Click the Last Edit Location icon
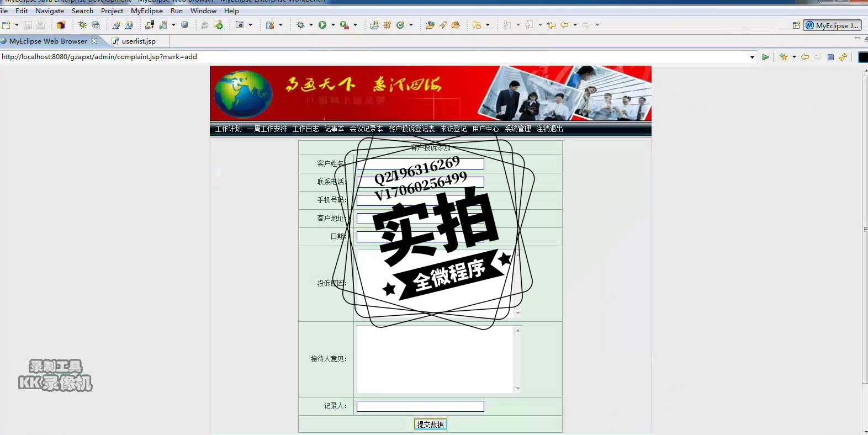 (x=551, y=25)
